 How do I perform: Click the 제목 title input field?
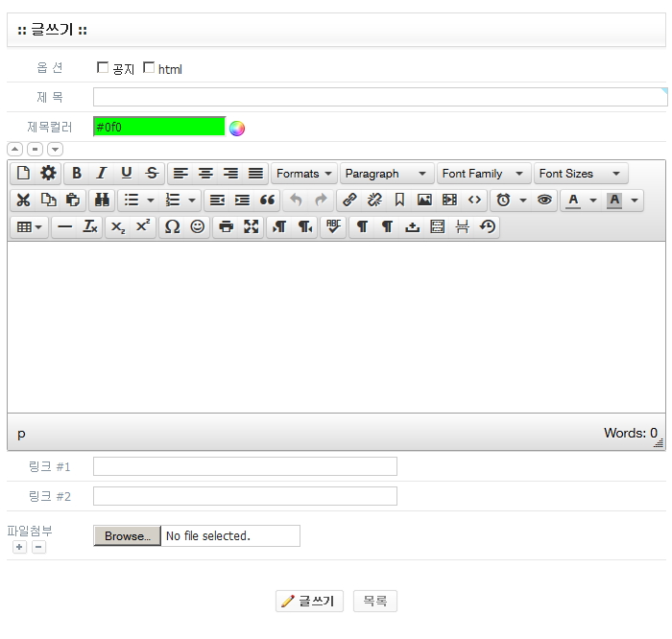pyautogui.click(x=380, y=97)
